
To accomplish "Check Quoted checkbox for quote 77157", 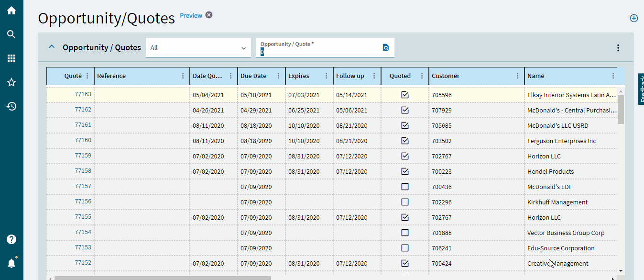I will pos(405,187).
